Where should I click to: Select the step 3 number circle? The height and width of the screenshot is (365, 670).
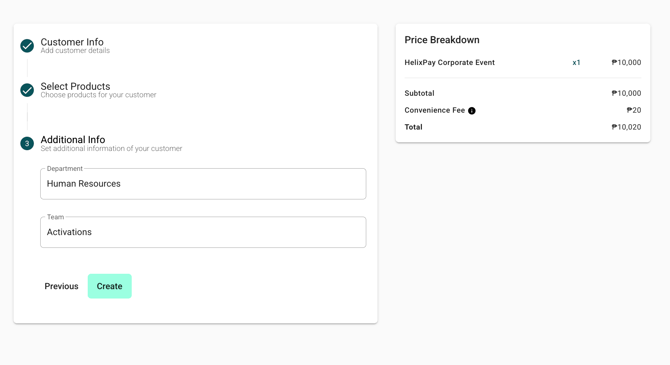click(27, 143)
